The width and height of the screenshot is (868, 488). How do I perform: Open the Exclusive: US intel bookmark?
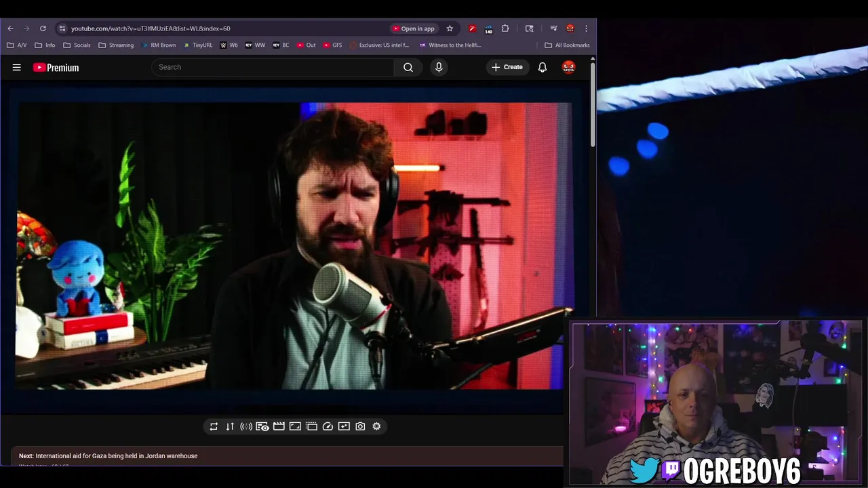[380, 45]
